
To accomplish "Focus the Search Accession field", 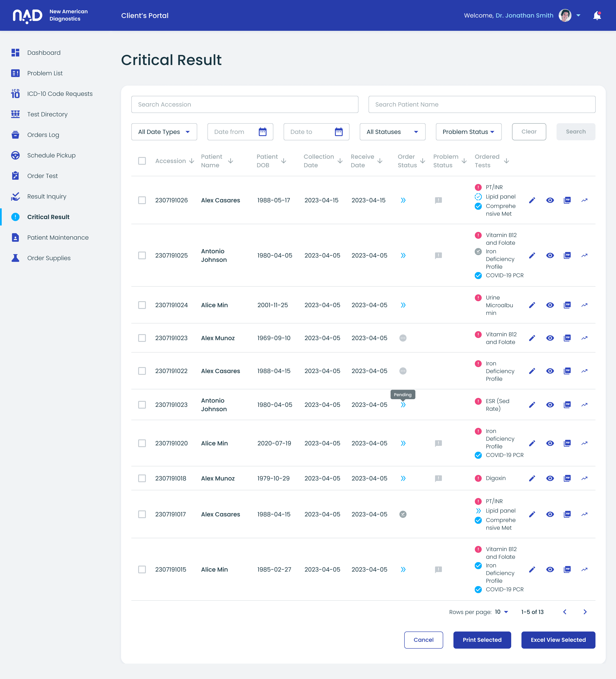I will [x=244, y=104].
